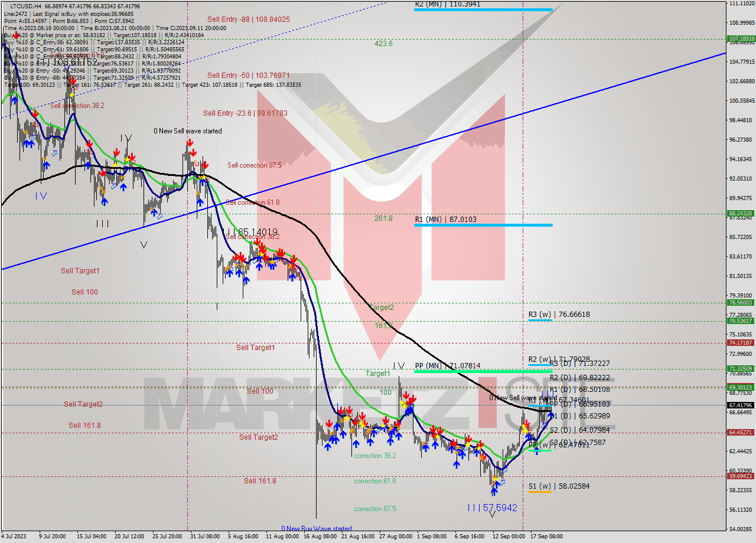Click the green 76.53617 price tag
This screenshot has height=543, width=756.
pos(740,321)
